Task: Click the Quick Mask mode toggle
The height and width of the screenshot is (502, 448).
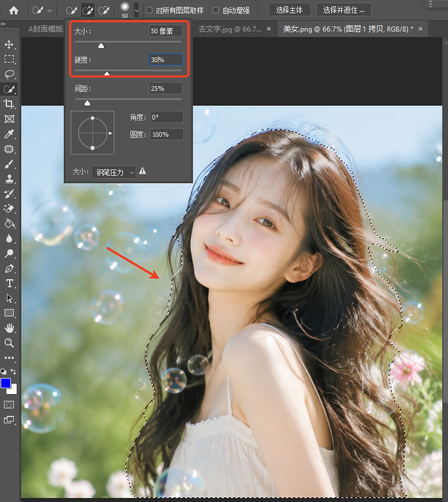Action: (9, 405)
